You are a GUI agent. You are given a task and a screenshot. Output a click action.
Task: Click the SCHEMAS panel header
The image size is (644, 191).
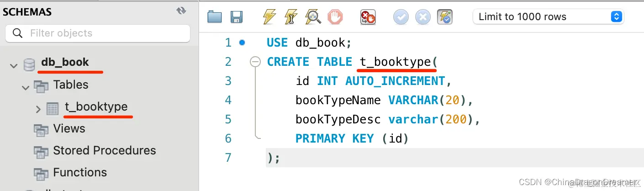coord(27,12)
